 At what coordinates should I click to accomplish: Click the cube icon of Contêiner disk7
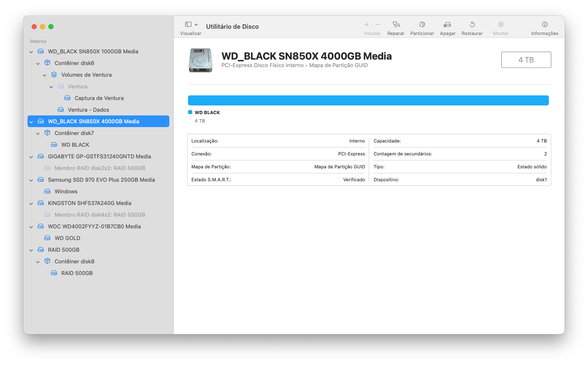[x=48, y=133]
